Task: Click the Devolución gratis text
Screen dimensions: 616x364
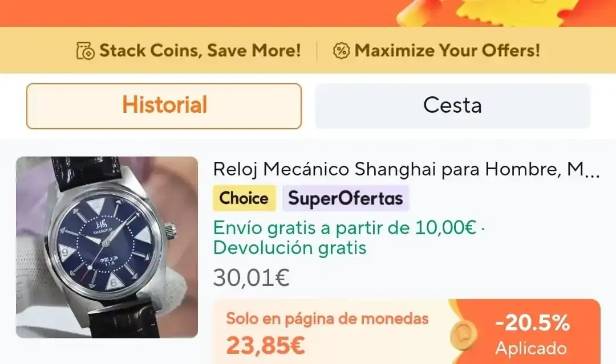Action: 290,248
